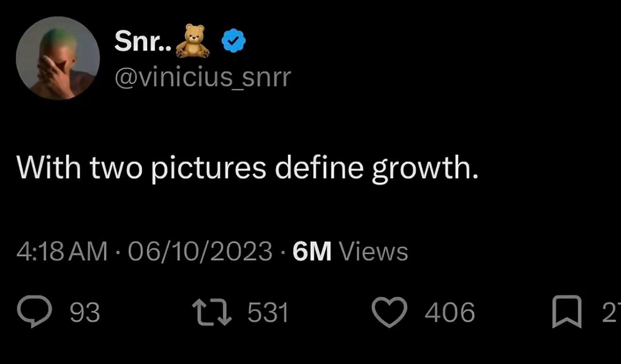Visit the @vinicius_snrr handle

coord(203,77)
